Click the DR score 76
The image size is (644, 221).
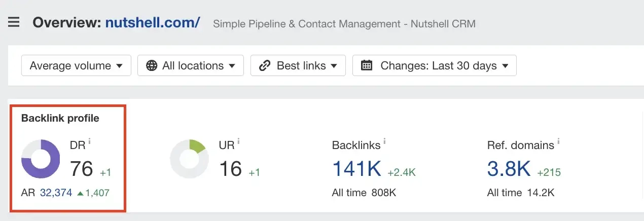click(81, 169)
